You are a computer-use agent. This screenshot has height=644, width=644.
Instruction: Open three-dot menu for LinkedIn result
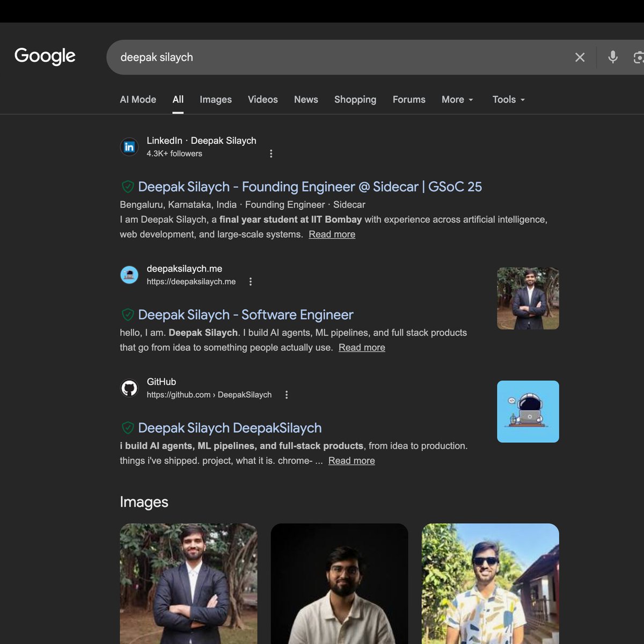[x=271, y=153]
